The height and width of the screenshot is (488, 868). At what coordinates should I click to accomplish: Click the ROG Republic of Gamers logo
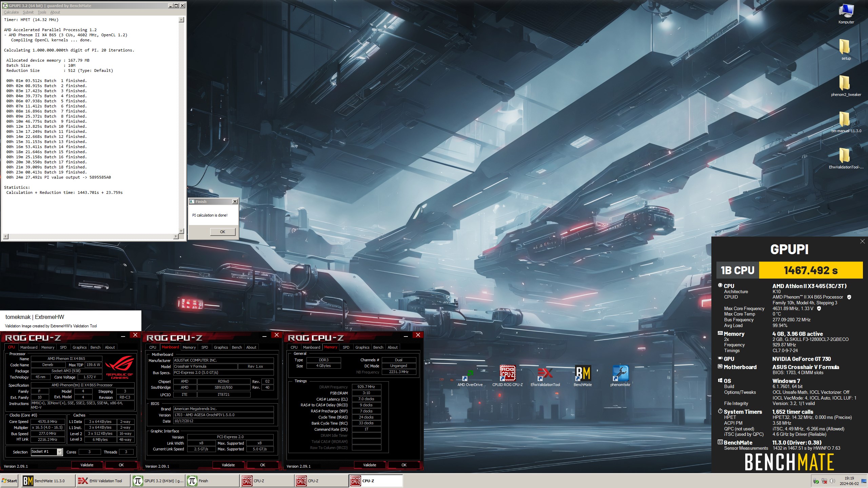pos(120,367)
